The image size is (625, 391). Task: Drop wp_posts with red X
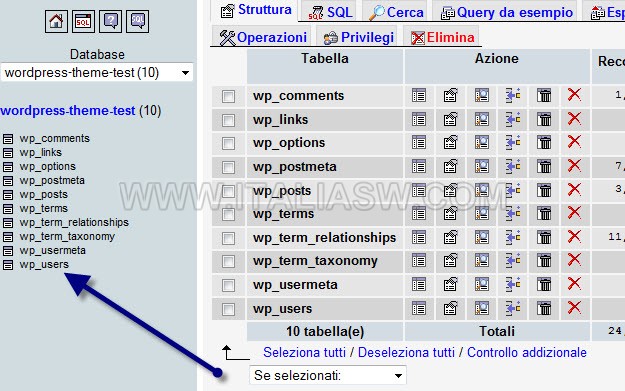[574, 190]
